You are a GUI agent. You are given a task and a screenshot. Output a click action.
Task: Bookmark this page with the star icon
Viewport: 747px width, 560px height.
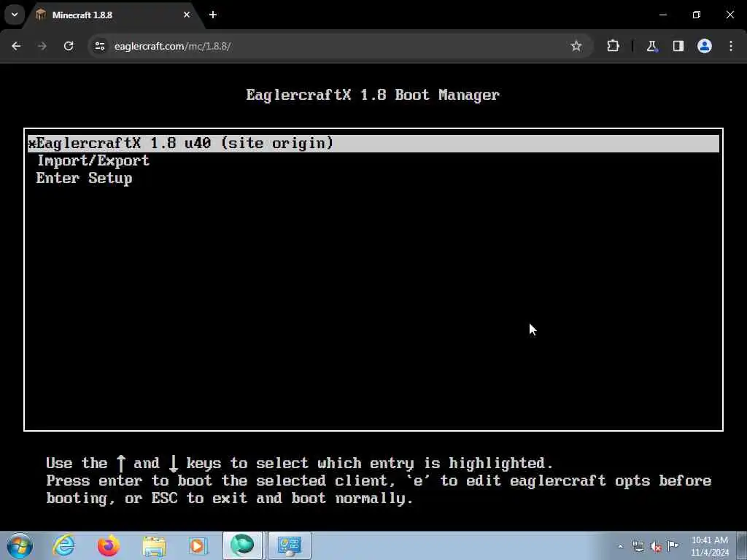click(x=576, y=46)
